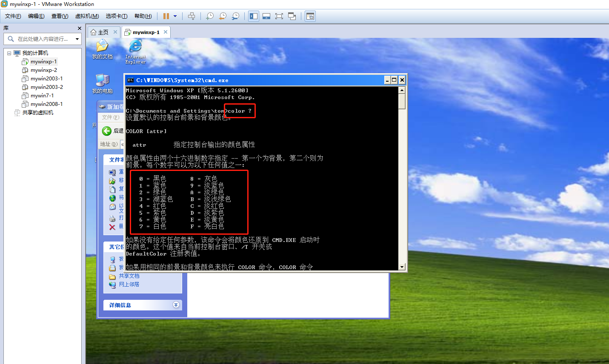
Task: Click the '4 = 红色' line in cmd
Action: (x=153, y=206)
